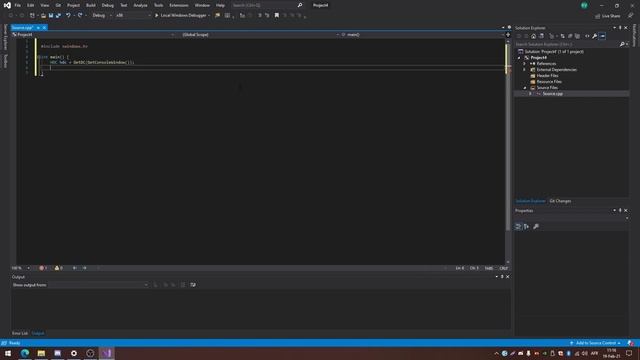The height and width of the screenshot is (360, 640).
Task: Open the main() member dropdown
Action: point(422,35)
